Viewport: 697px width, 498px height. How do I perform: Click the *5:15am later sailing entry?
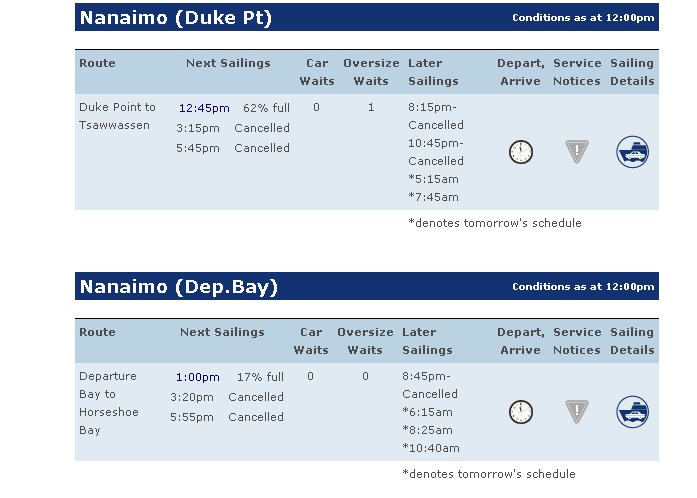(x=433, y=179)
